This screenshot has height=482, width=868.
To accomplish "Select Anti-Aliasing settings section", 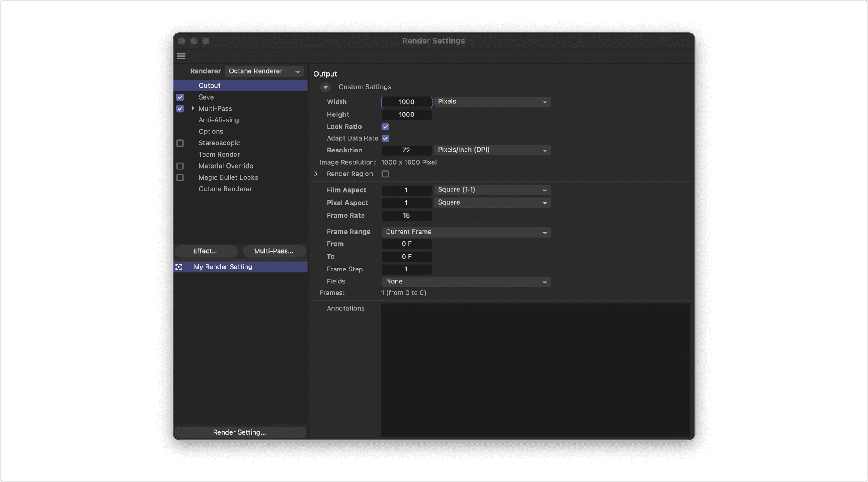I will click(219, 120).
